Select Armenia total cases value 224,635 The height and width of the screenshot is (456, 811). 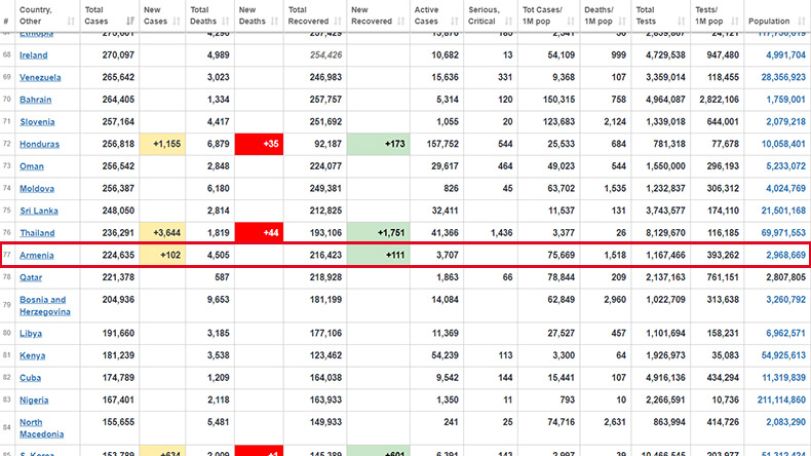(x=118, y=255)
